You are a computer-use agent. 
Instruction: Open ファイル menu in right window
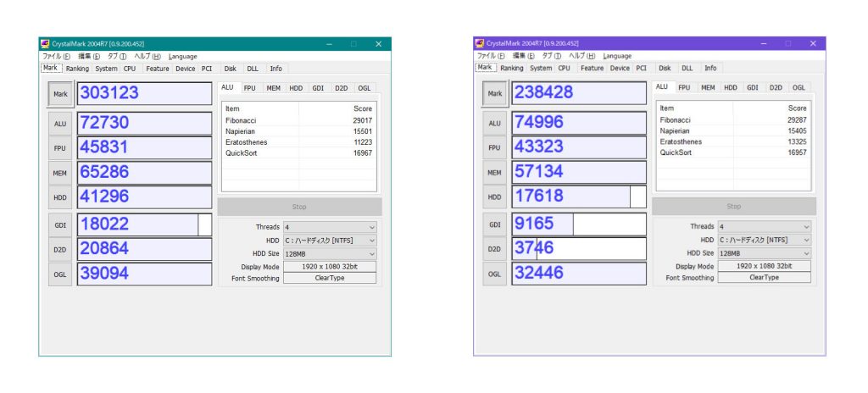491,56
